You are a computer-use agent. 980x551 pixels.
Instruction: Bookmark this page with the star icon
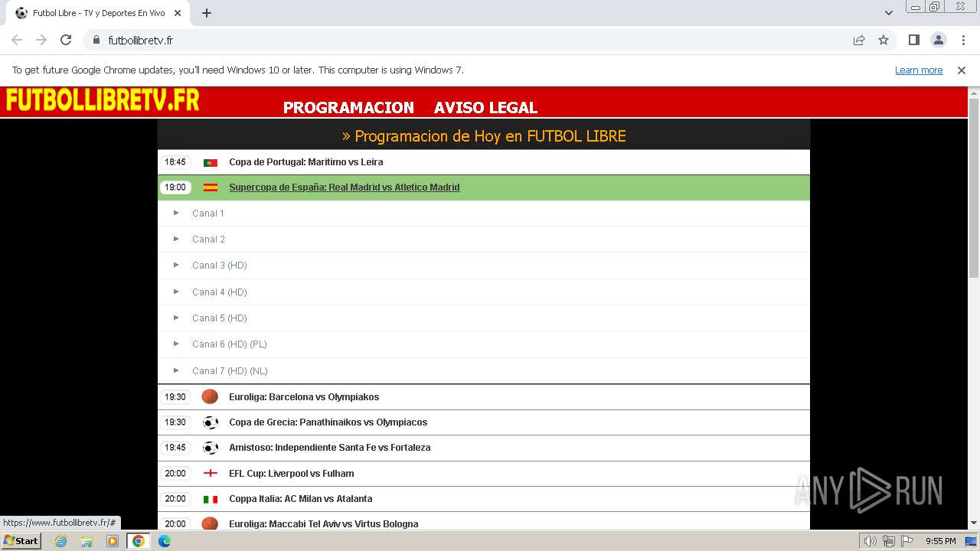884,40
